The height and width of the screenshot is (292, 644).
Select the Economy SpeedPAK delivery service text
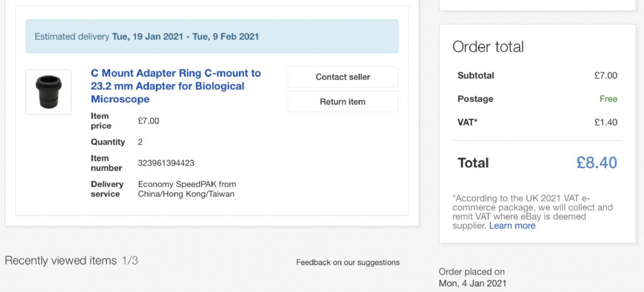click(x=187, y=189)
